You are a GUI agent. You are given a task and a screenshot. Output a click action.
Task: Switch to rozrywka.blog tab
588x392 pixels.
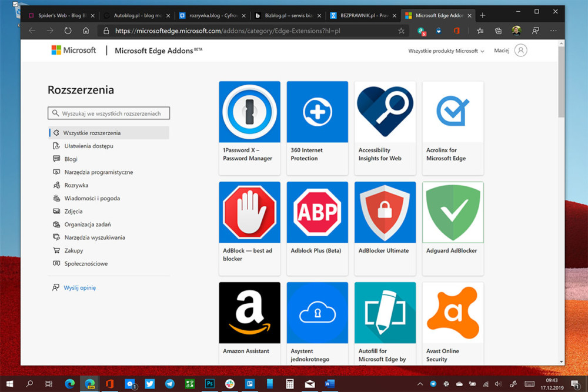click(x=213, y=15)
